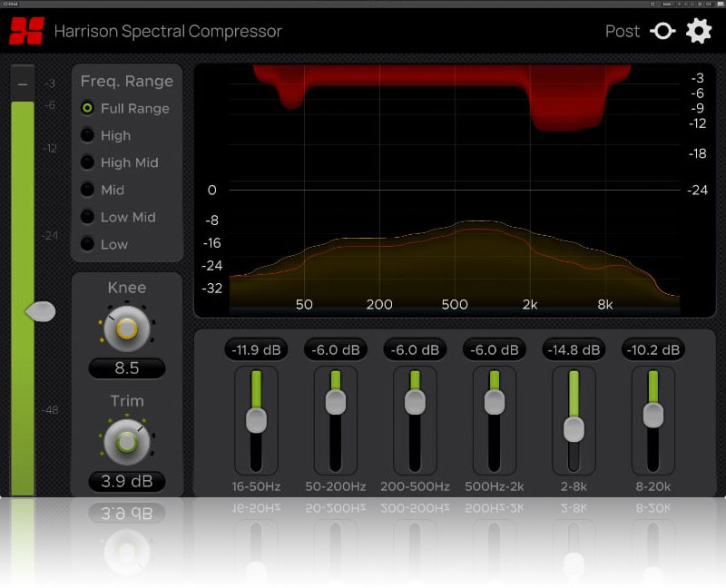Click the 16-50Hz band fader handle
This screenshot has width=726, height=588.
tap(256, 419)
